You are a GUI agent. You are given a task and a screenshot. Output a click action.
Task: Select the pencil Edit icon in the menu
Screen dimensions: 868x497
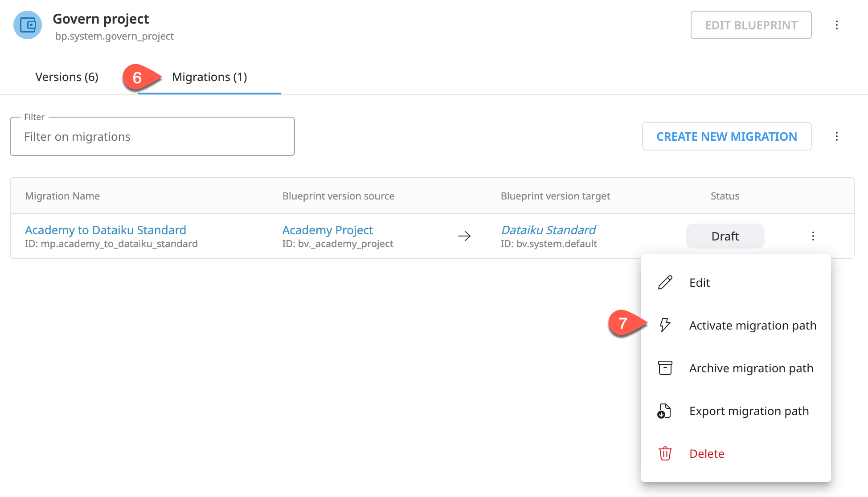click(665, 282)
